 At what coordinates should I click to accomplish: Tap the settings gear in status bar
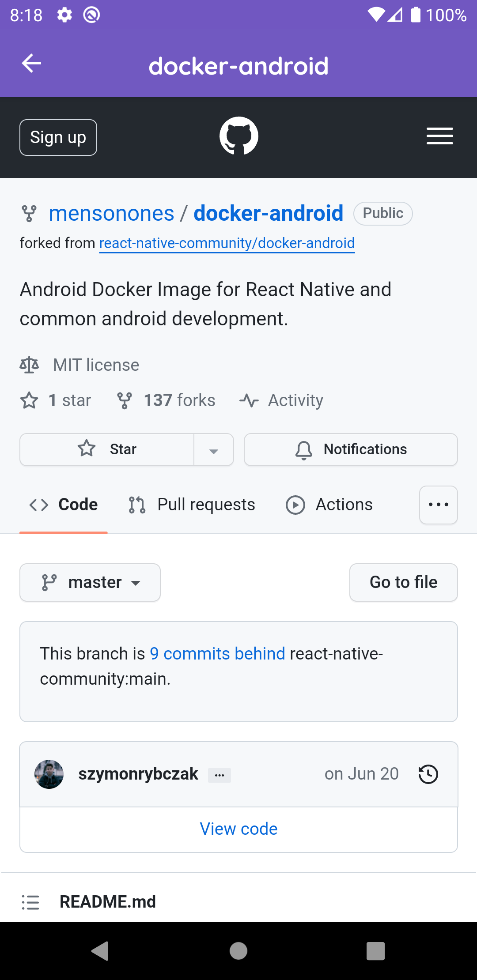tap(65, 15)
